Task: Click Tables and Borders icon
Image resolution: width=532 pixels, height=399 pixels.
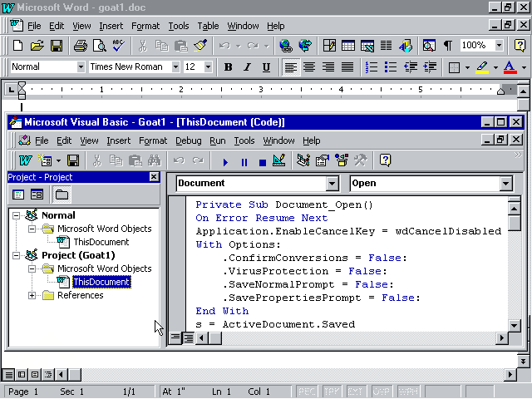Action: point(329,46)
